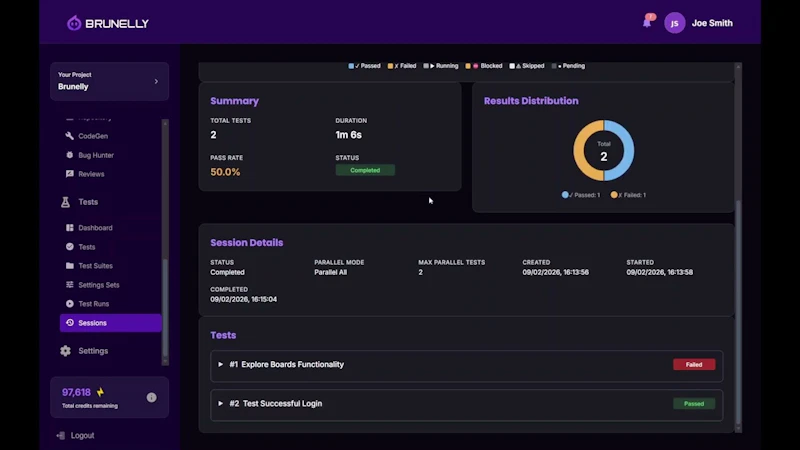Screen dimensions: 800x450
Task: Click the Parallel All mode value
Action: [x=331, y=272]
